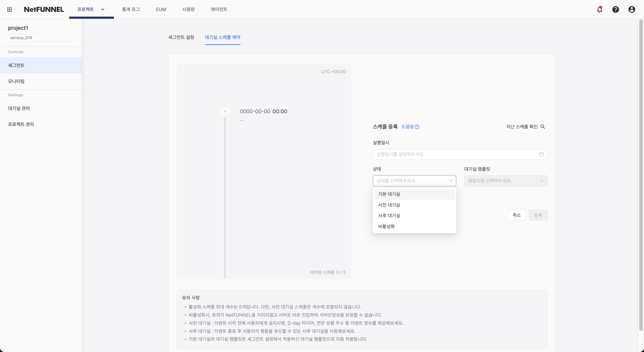Image resolution: width=644 pixels, height=352 pixels.
Task: Click the question mark icon beside 도움말
Action: [x=417, y=127]
